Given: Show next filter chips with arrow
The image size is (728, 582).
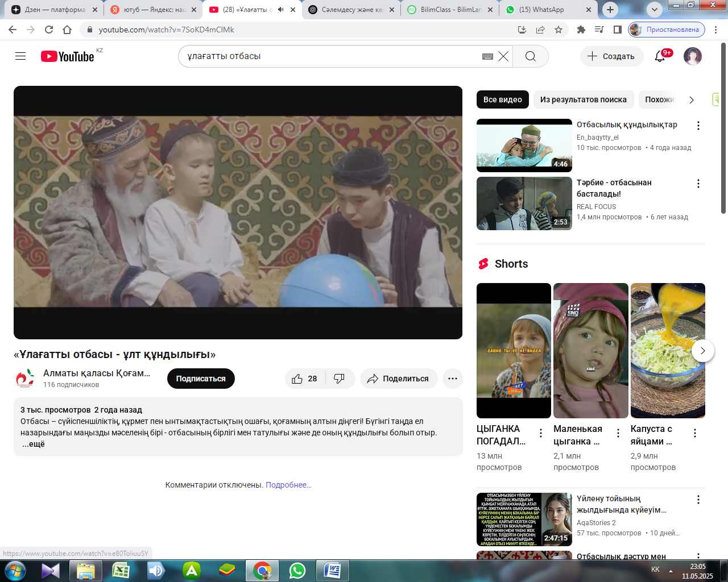Looking at the screenshot, I should pos(692,100).
